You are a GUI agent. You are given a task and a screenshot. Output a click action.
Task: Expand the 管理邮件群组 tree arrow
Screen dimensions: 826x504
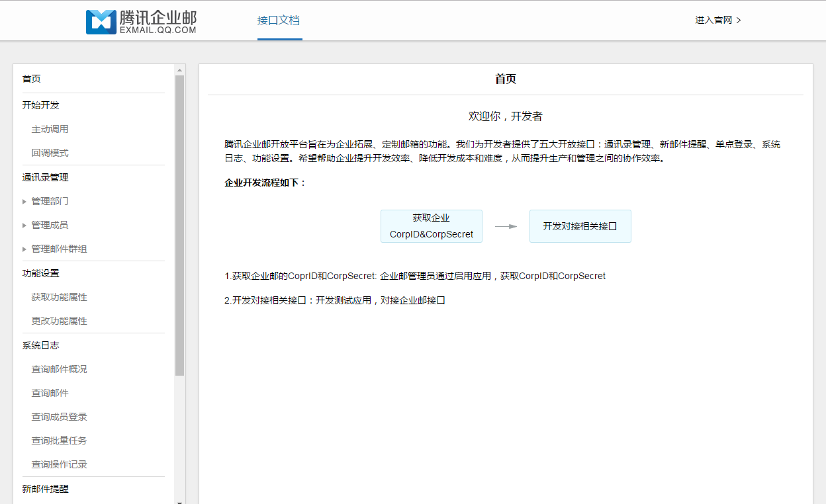pos(24,249)
